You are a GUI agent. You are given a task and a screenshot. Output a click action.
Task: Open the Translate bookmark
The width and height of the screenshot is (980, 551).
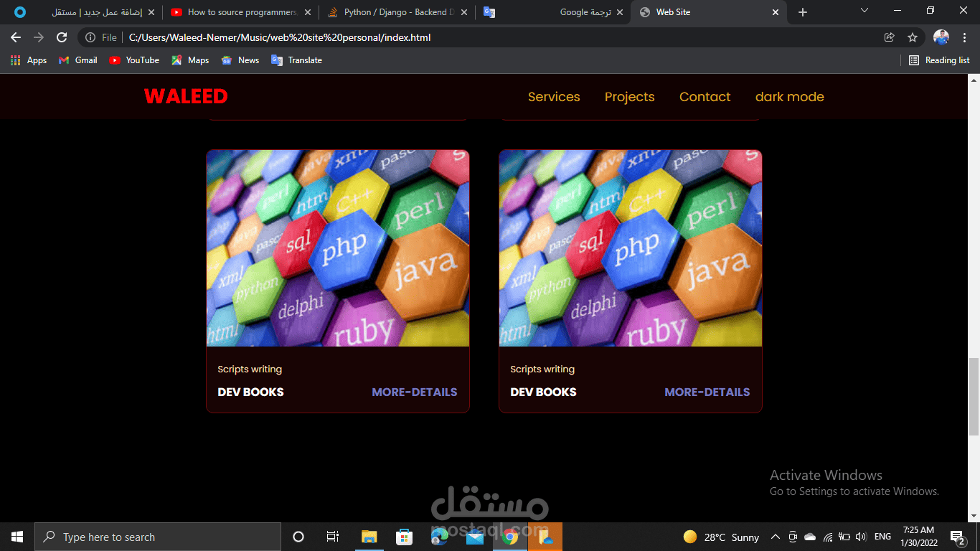296,60
